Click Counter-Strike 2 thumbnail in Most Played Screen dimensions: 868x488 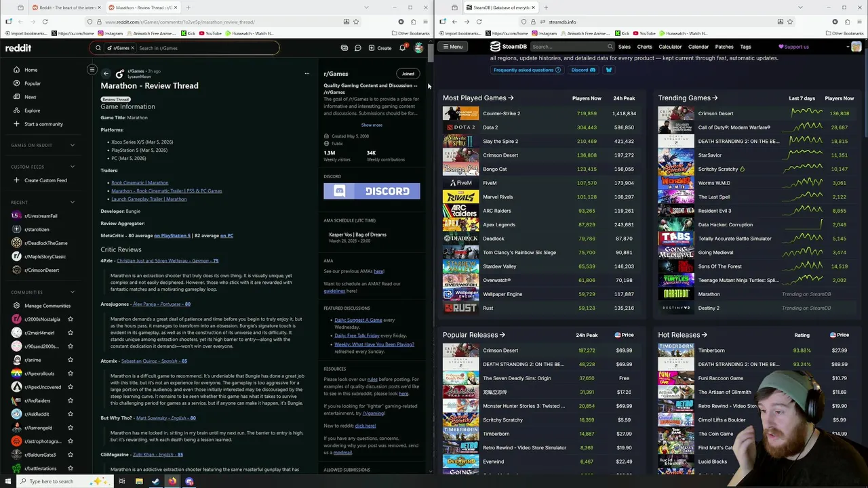tap(460, 114)
